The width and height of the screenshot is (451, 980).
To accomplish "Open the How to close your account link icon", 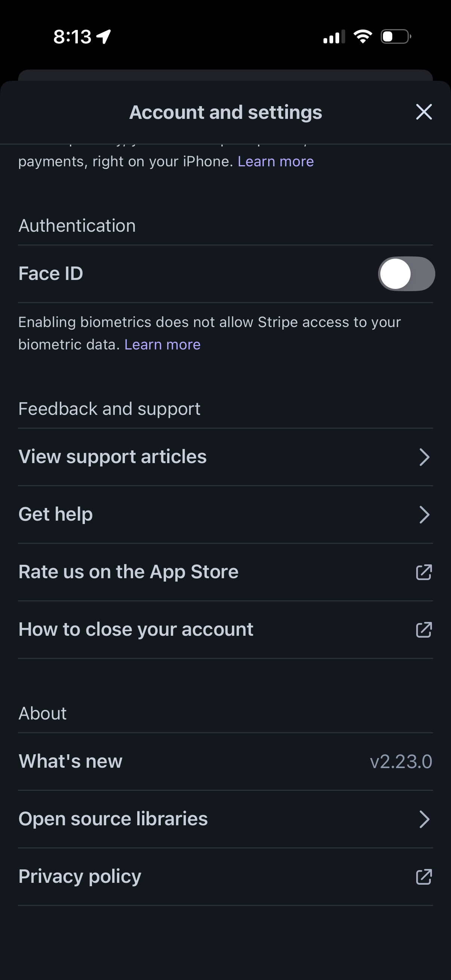I will pos(424,630).
